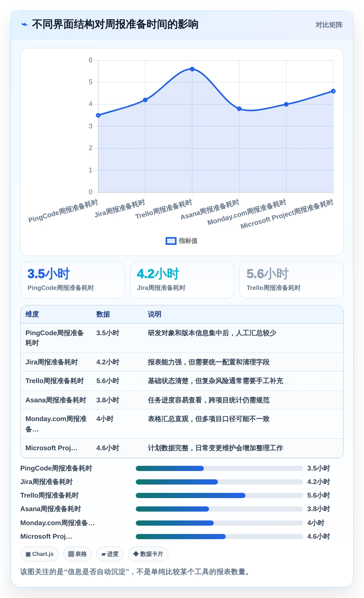
Task: Click the Jira data point on chart
Action: point(145,100)
